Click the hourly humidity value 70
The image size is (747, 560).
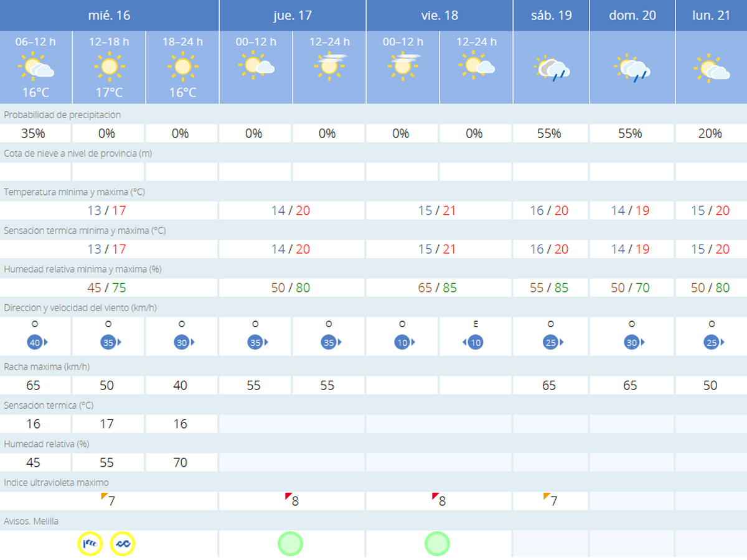click(x=180, y=462)
